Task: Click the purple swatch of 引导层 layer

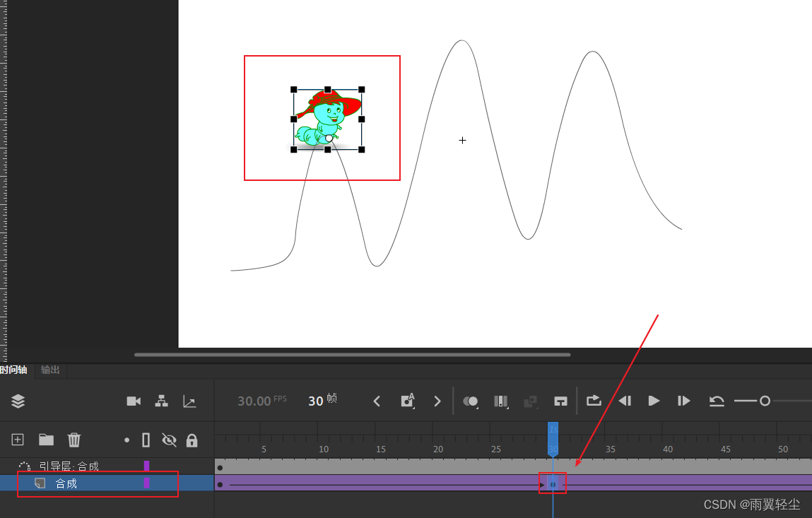Action: [146, 466]
